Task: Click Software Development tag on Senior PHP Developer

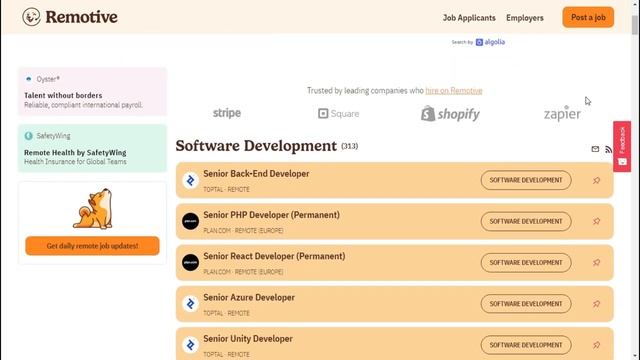Action: 526,221
